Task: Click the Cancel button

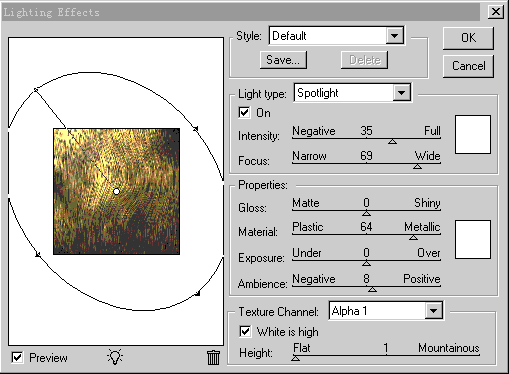Action: 468,66
